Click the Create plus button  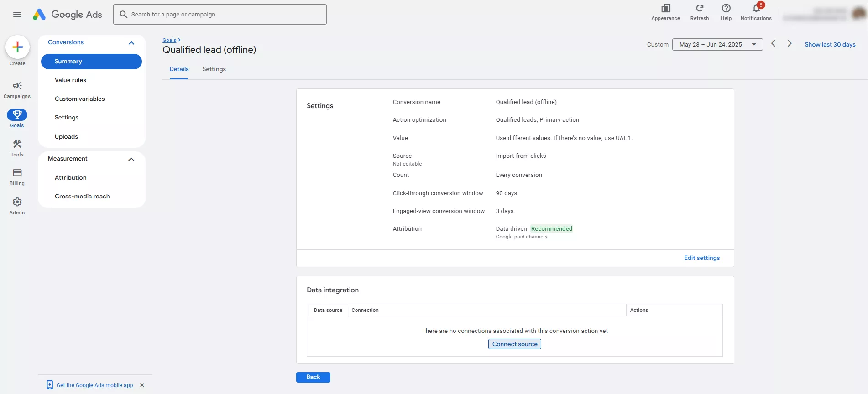[x=17, y=47]
